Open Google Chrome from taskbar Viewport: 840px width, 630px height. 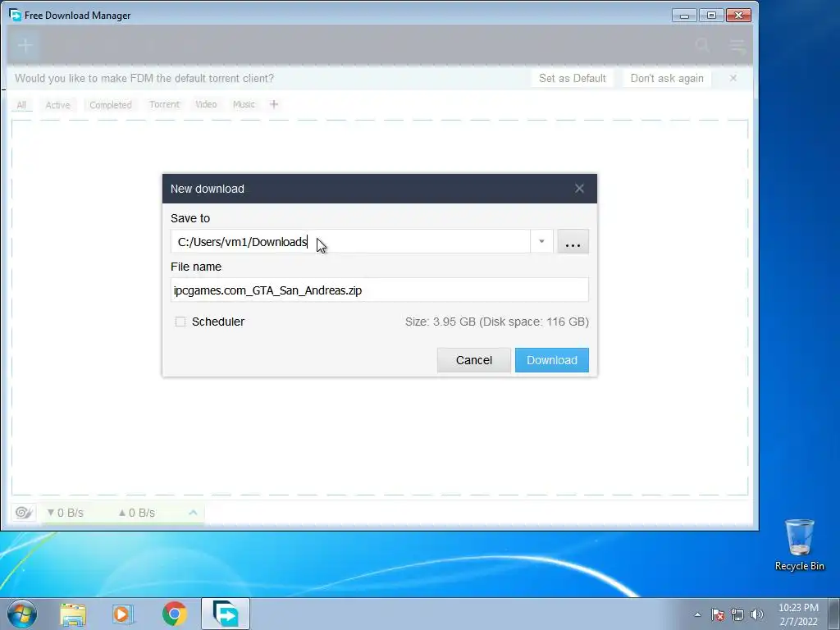175,614
